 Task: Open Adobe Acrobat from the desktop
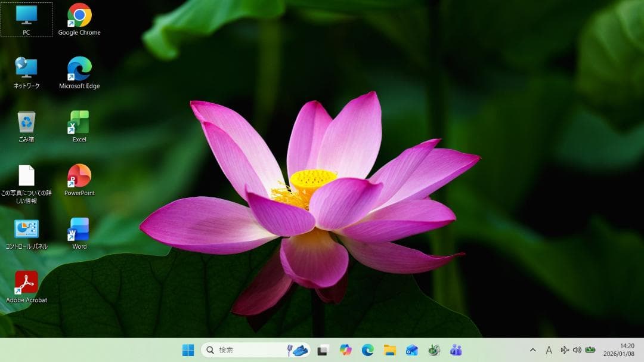point(25,280)
